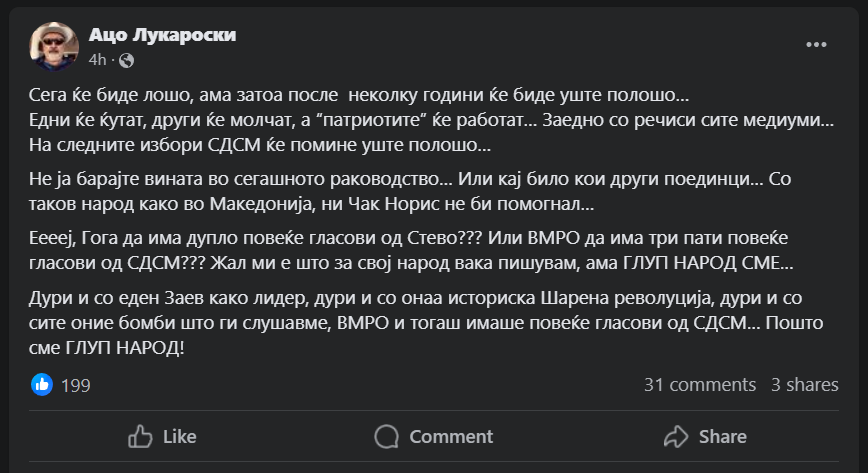Click the speech bubble Comment icon
This screenshot has height=473, width=868.
386,436
